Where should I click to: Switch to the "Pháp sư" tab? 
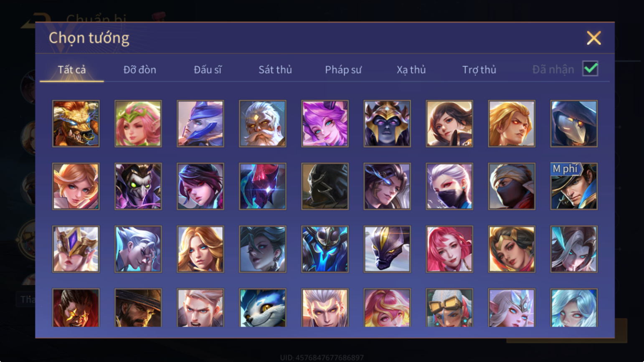pyautogui.click(x=343, y=70)
